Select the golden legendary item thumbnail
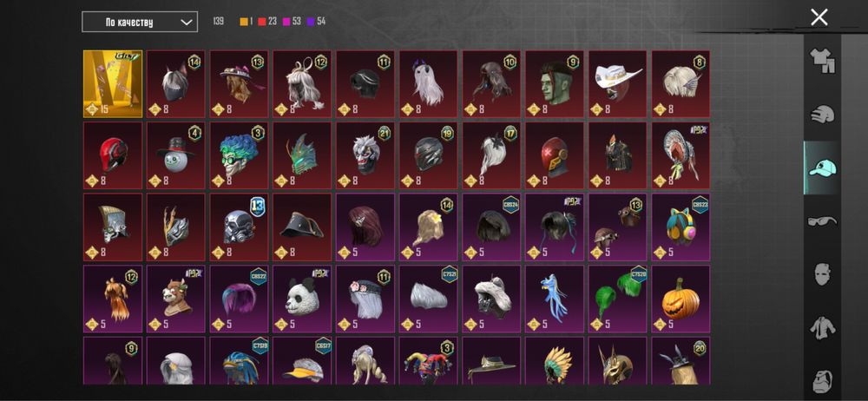Viewport: 868px width, 401px height. (113, 83)
